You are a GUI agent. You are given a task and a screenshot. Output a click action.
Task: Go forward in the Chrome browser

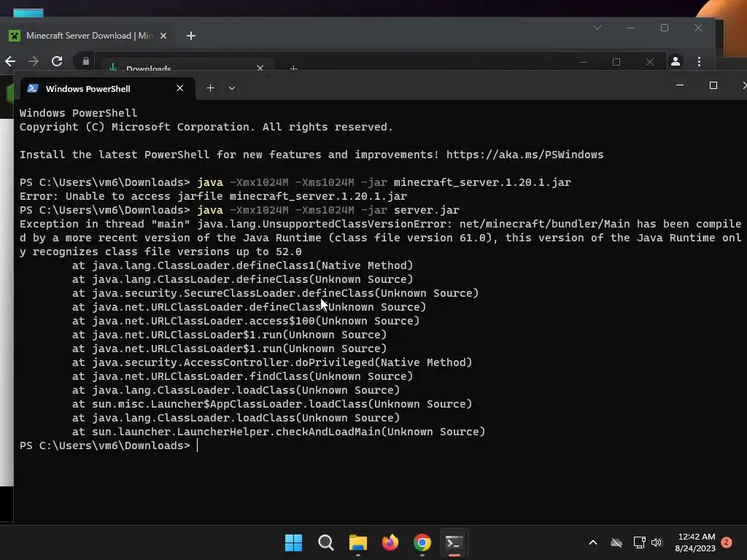click(x=34, y=61)
